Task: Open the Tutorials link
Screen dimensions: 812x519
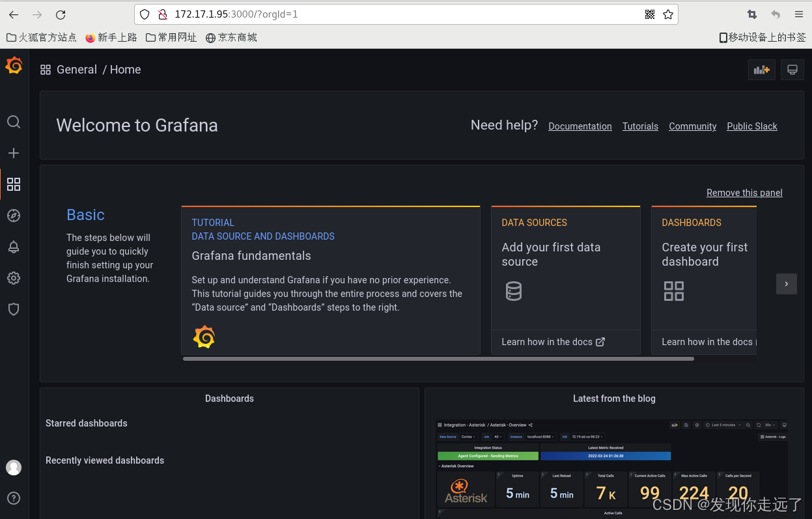Action: tap(640, 126)
